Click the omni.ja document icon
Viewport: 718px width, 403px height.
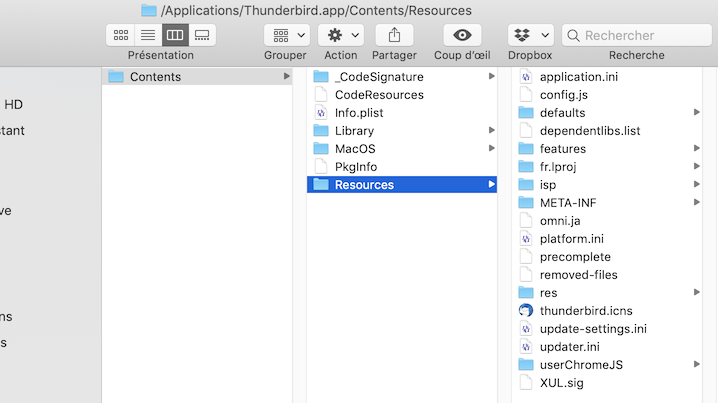coord(526,221)
